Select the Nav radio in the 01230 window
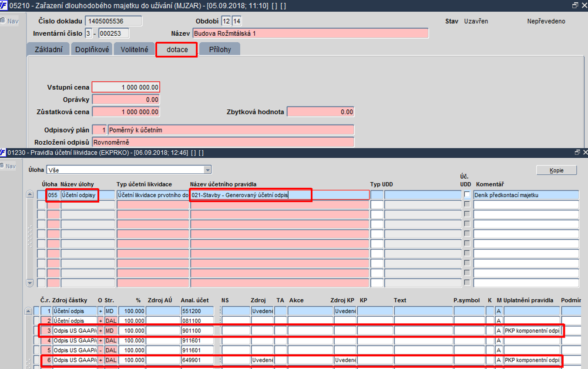 tap(3, 166)
